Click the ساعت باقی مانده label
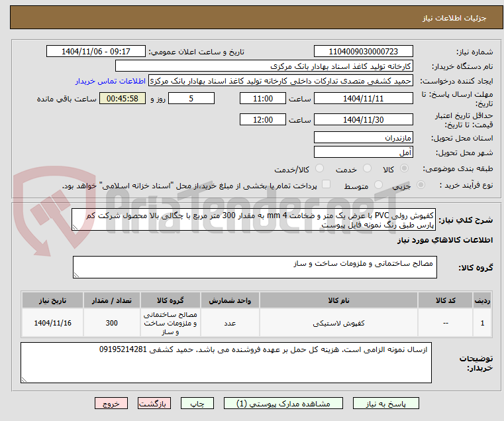The width and height of the screenshot is (504, 421). click(66, 99)
